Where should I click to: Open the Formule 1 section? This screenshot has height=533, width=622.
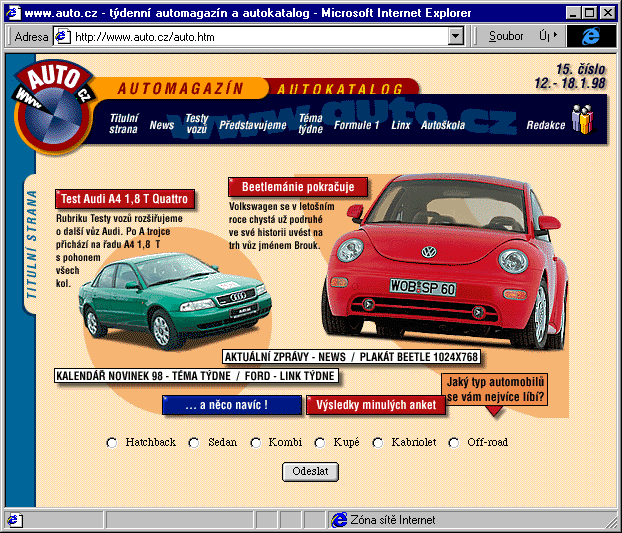pyautogui.click(x=357, y=125)
